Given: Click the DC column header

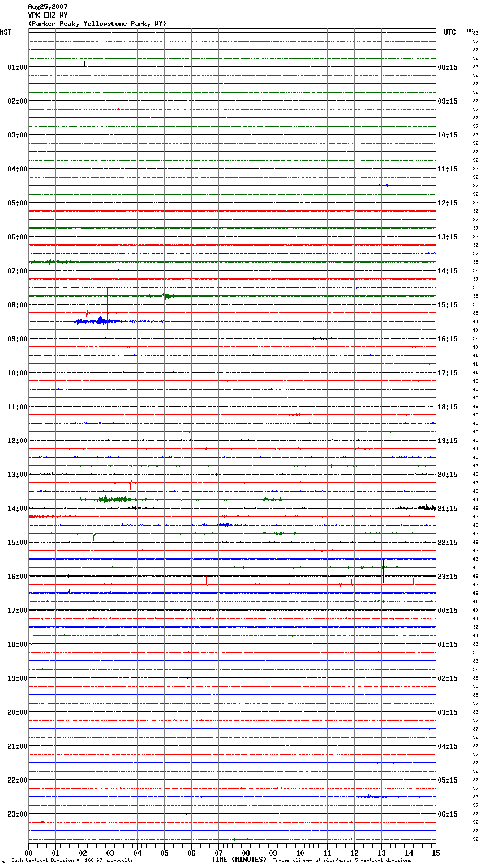Looking at the screenshot, I should [470, 30].
